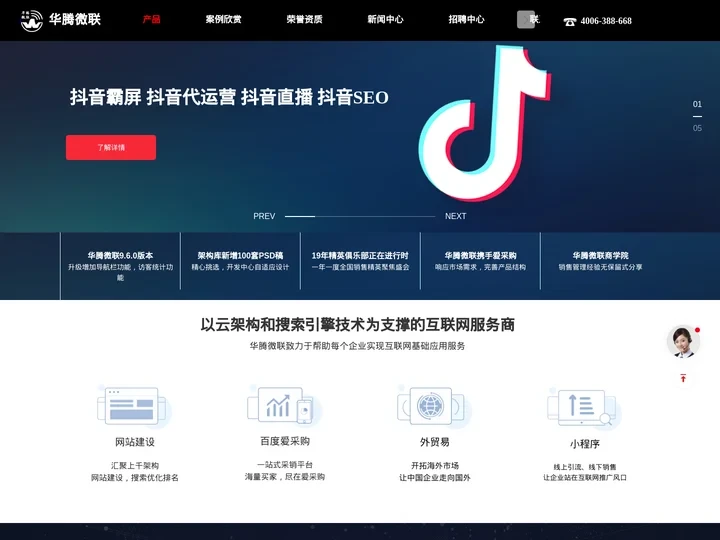The image size is (720, 540).
Task: Select slide indicator 05
Action: click(x=697, y=128)
